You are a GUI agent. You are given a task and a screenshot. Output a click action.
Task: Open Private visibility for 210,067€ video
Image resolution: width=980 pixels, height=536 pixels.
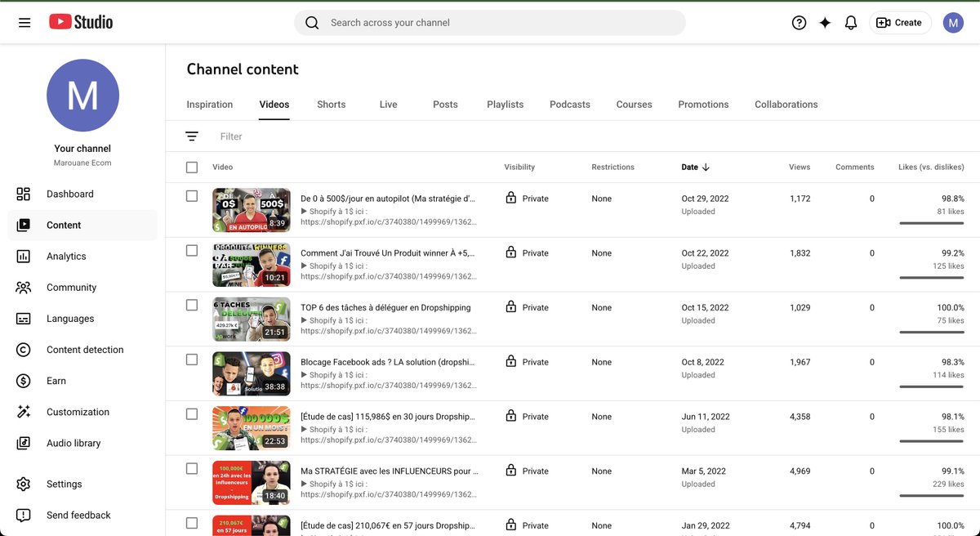[528, 525]
